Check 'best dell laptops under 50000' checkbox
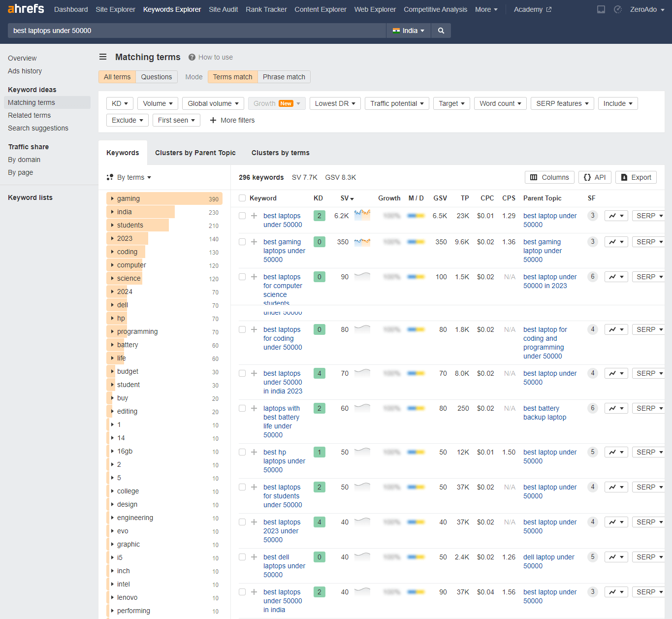672x619 pixels. pyautogui.click(x=242, y=557)
